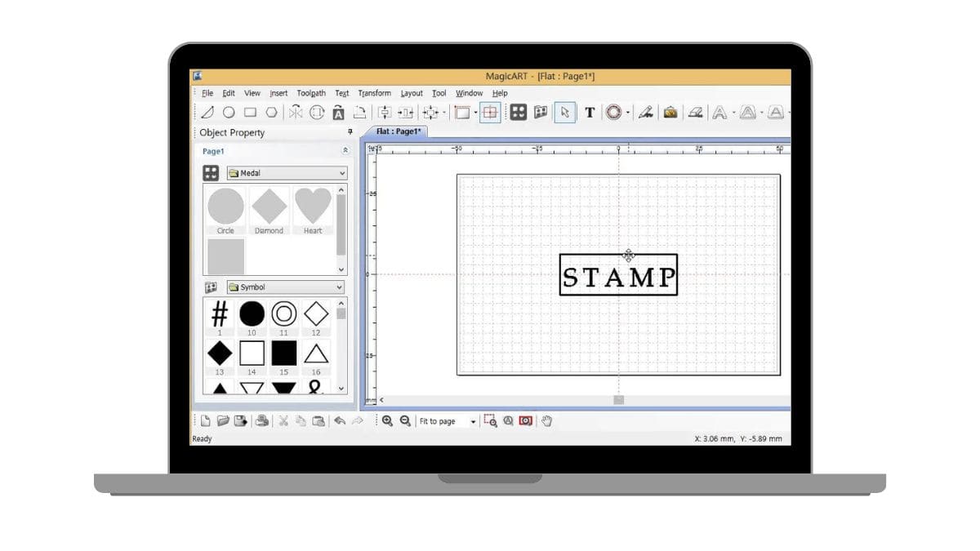This screenshot has height=551, width=980.
Task: Open the Transform menu
Action: point(374,93)
